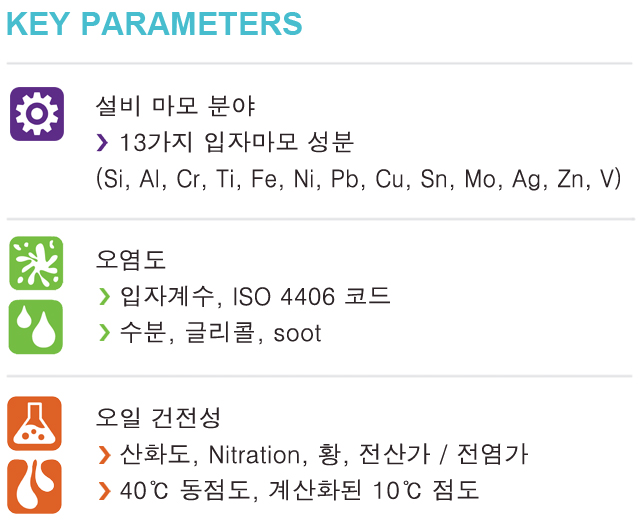Click the green water droplets icon
The height and width of the screenshot is (522, 640).
pyautogui.click(x=36, y=327)
